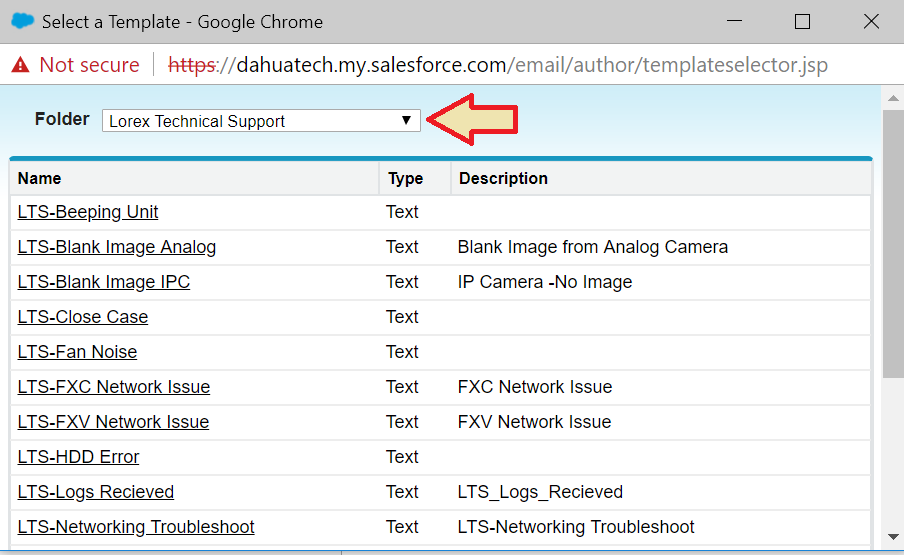Select the LTS-Logs Recieved template
Image resolution: width=904 pixels, height=555 pixels.
coord(96,492)
